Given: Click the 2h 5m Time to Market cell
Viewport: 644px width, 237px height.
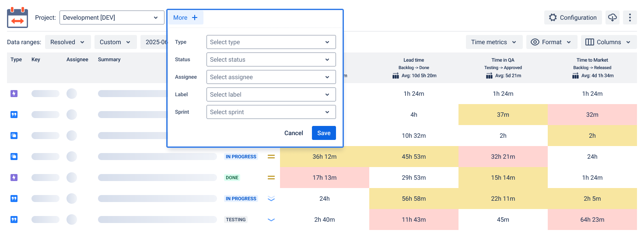Looking at the screenshot, I should [x=592, y=199].
